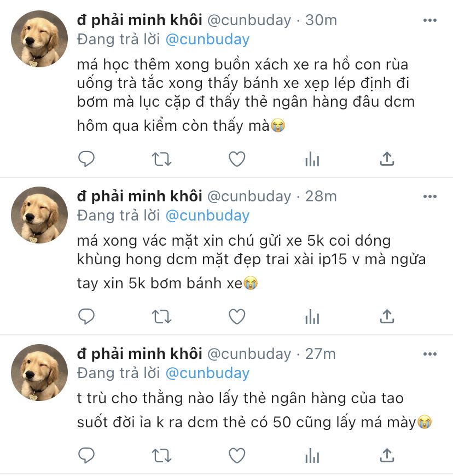This screenshot has height=476, width=453.
Task: Open @cunbuday reply link in 27m tweet
Action: (x=207, y=373)
